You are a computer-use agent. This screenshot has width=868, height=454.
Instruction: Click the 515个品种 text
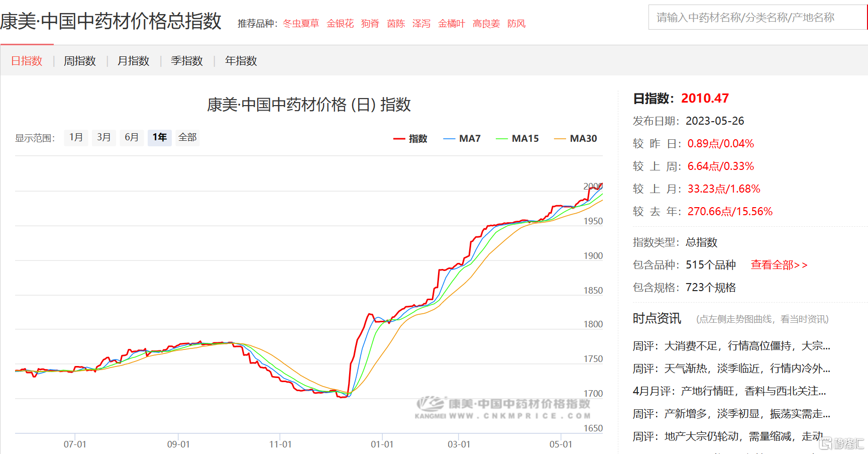click(711, 265)
